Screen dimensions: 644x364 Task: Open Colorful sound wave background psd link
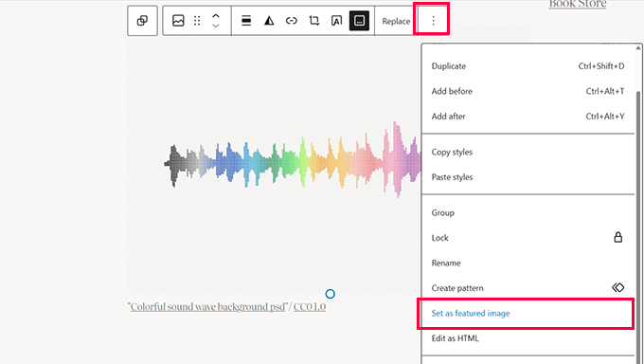[207, 307]
